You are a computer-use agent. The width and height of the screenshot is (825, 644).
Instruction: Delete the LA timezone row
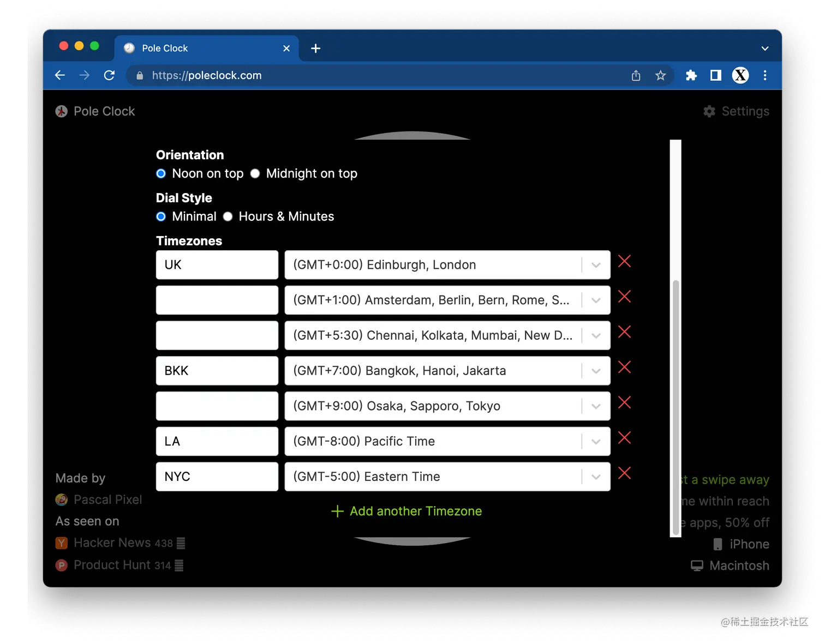[624, 438]
